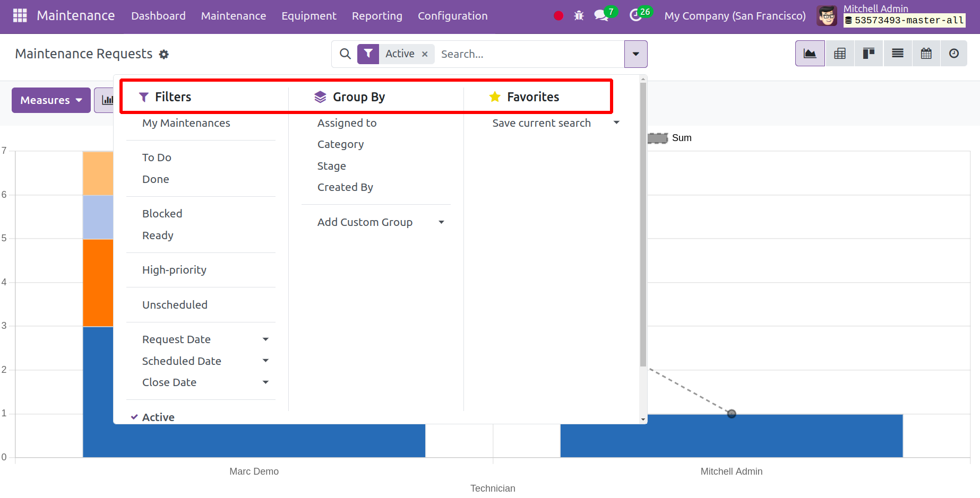Uncheck the Active filter

coord(158,417)
